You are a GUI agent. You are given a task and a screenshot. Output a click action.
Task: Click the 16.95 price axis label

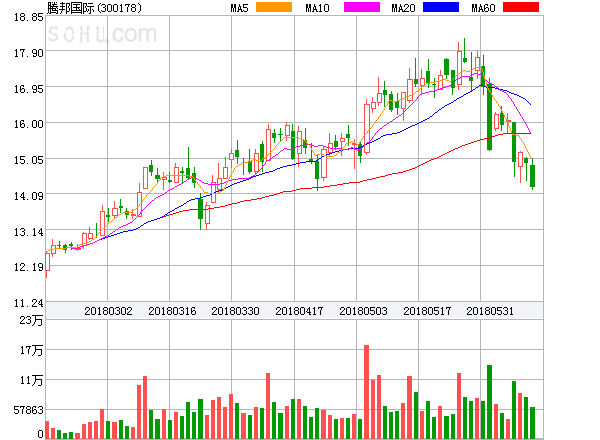pyautogui.click(x=29, y=89)
